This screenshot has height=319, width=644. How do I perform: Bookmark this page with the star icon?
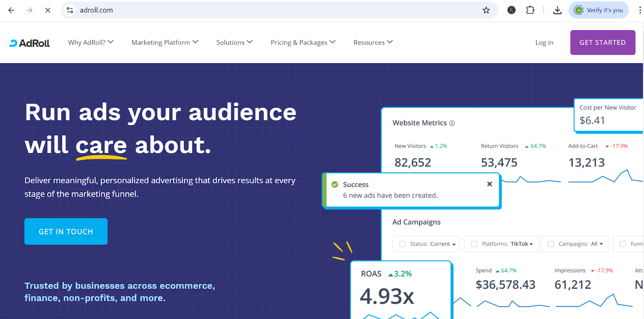(486, 10)
